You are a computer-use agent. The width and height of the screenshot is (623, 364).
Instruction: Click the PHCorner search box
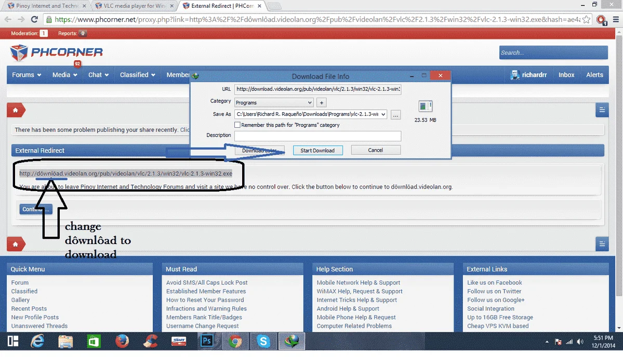[553, 52]
